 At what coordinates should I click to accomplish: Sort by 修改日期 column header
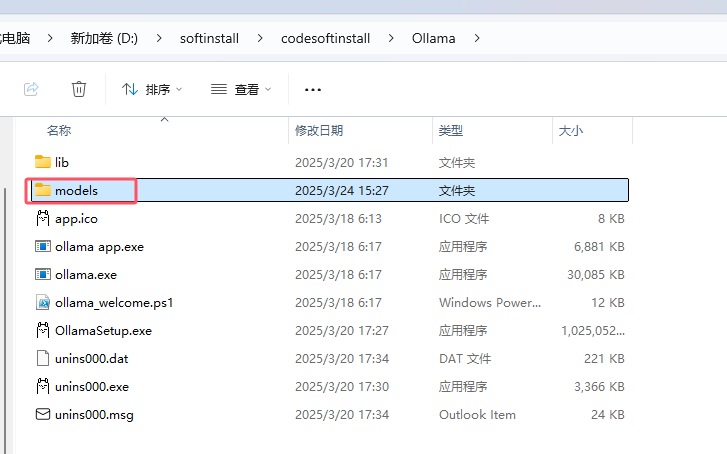click(319, 131)
